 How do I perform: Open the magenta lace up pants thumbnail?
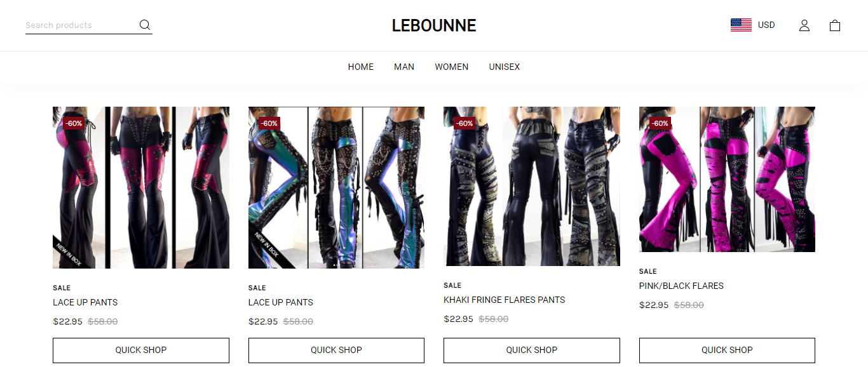click(141, 187)
